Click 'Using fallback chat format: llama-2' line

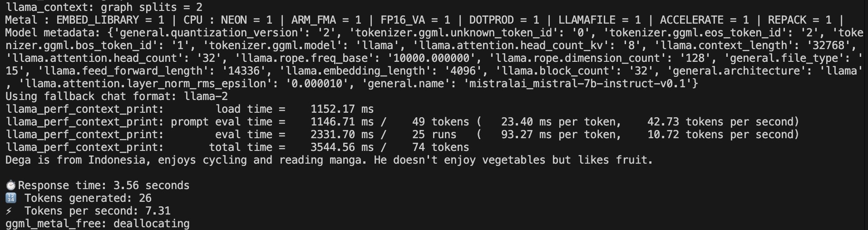117,96
